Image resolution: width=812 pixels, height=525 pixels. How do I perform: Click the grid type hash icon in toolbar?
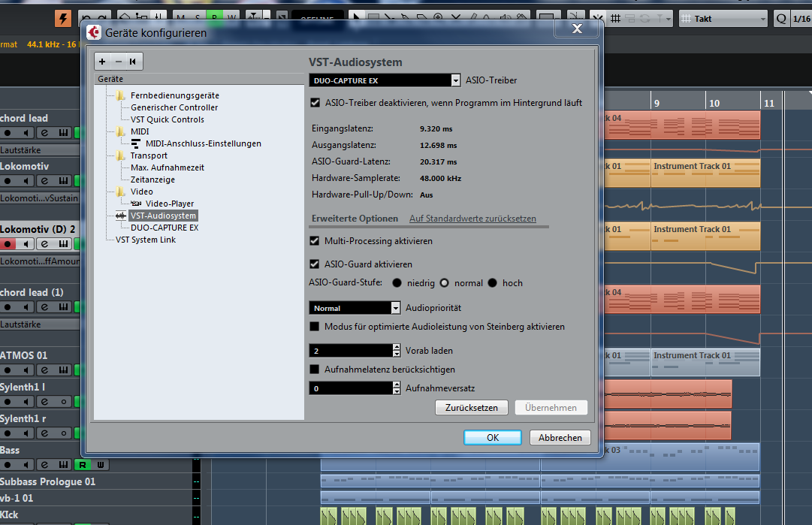click(x=615, y=19)
